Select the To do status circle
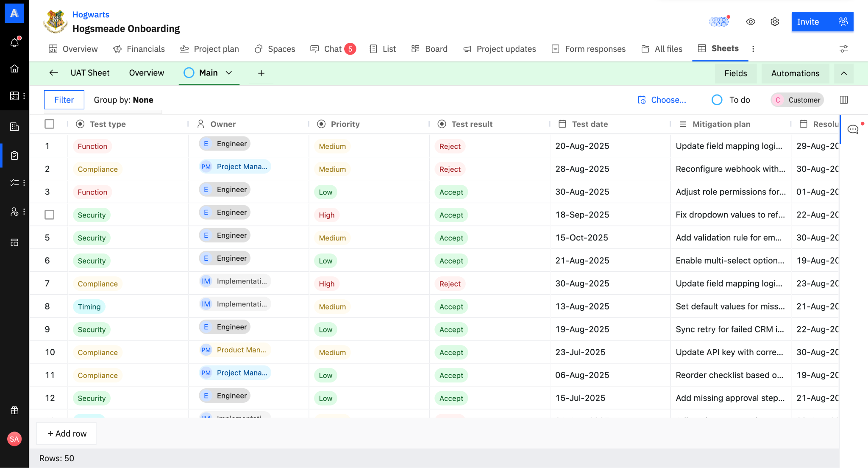The image size is (868, 468). [717, 100]
